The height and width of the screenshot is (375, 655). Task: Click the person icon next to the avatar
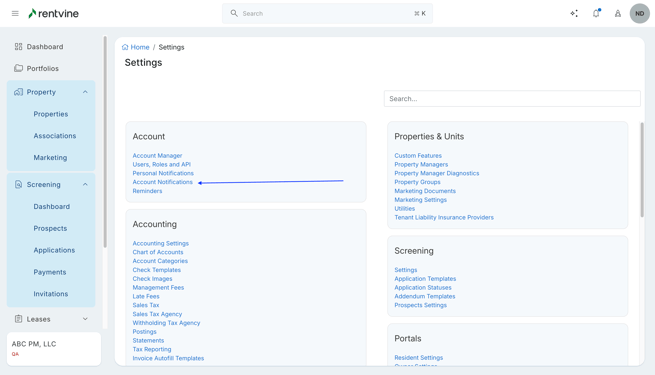tap(618, 13)
